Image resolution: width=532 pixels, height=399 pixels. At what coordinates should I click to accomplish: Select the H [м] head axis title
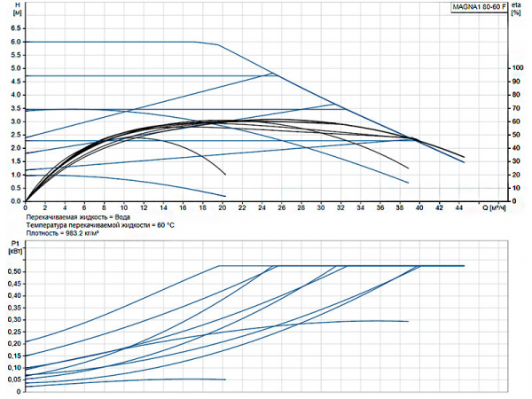(13, 11)
